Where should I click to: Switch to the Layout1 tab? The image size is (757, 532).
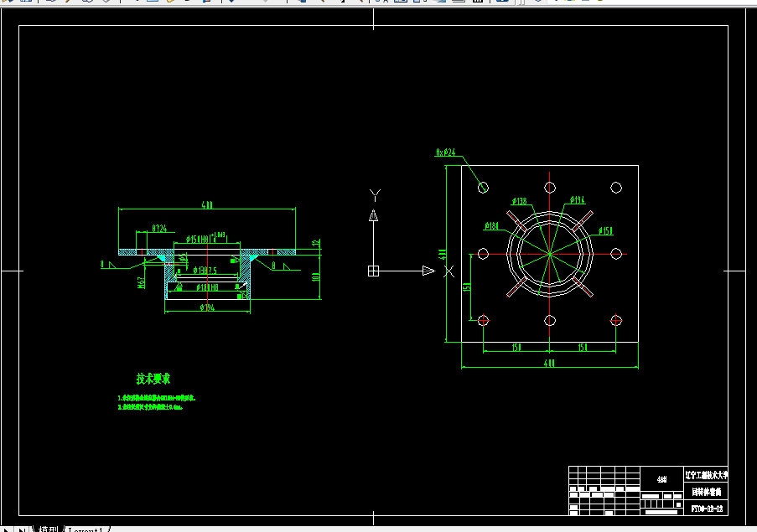[86, 529]
